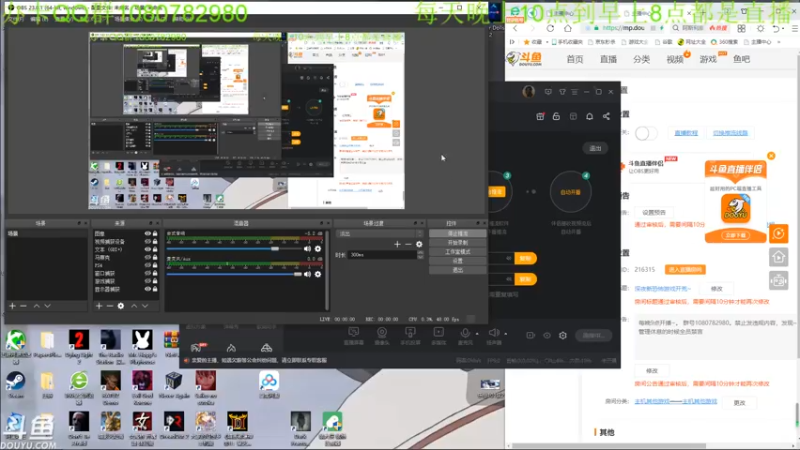Open Baidu Netdisk desktop icon
The width and height of the screenshot is (800, 450).
click(269, 385)
